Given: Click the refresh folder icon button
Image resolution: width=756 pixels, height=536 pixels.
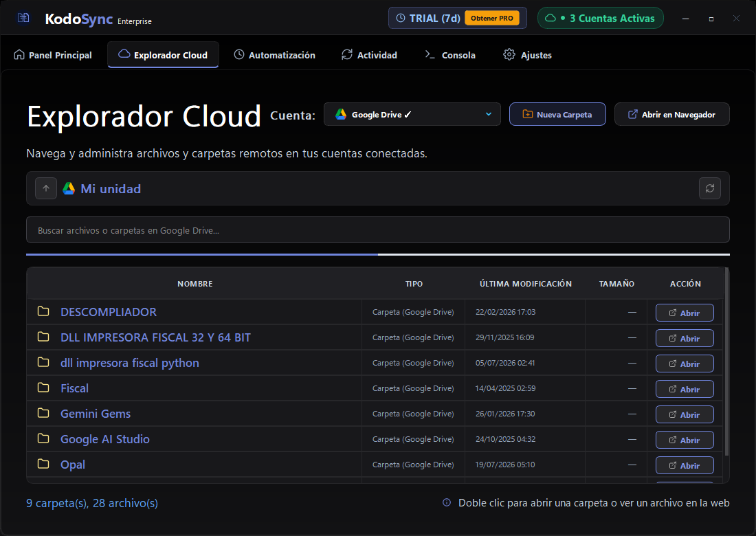Looking at the screenshot, I should tap(710, 188).
